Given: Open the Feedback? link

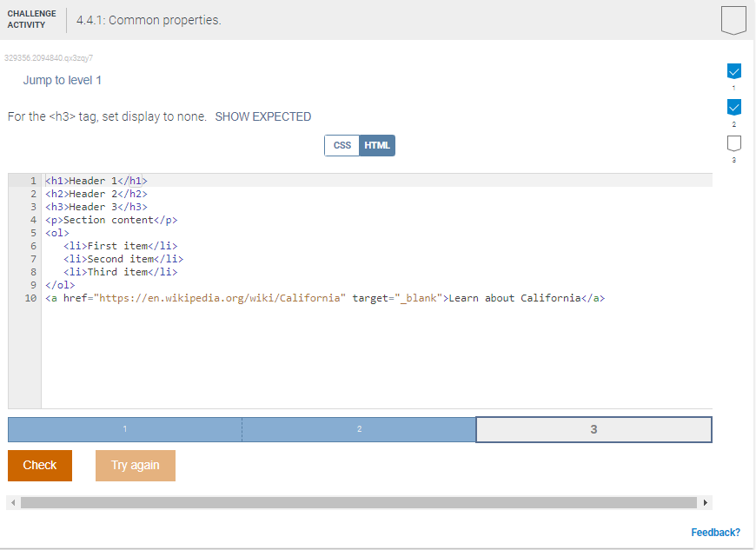Looking at the screenshot, I should pos(716,532).
